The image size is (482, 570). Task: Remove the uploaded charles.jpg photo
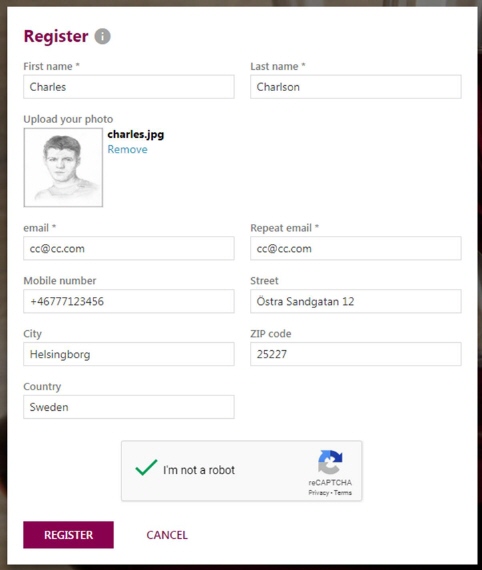click(x=128, y=149)
